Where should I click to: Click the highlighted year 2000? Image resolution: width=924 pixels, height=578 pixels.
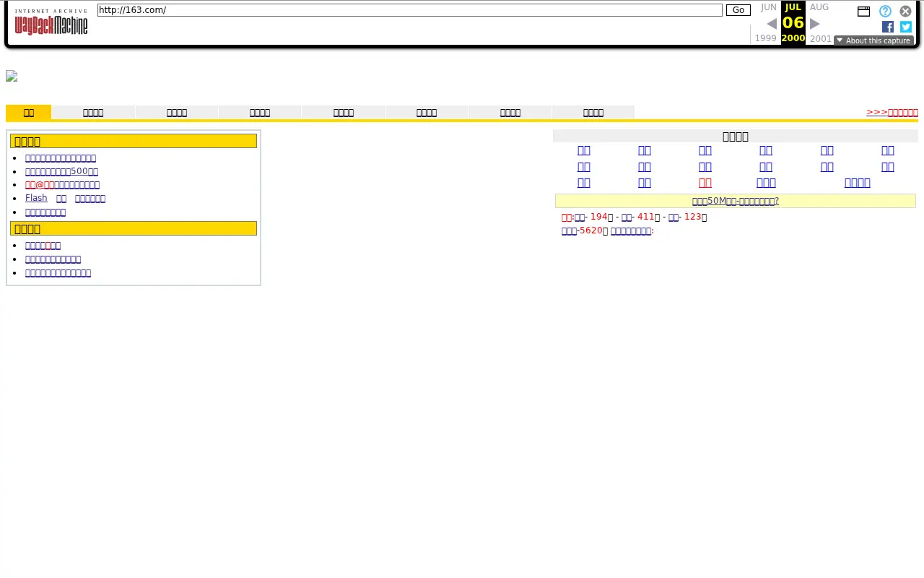793,38
